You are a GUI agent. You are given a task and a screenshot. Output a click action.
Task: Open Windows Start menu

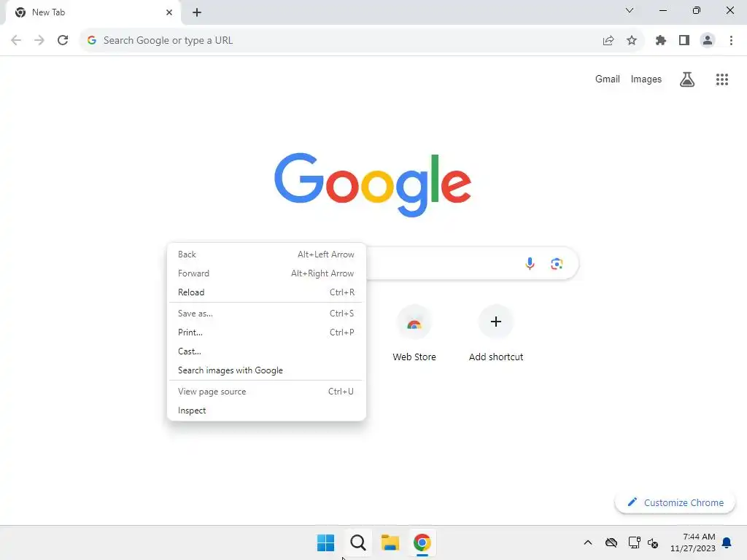click(x=326, y=542)
